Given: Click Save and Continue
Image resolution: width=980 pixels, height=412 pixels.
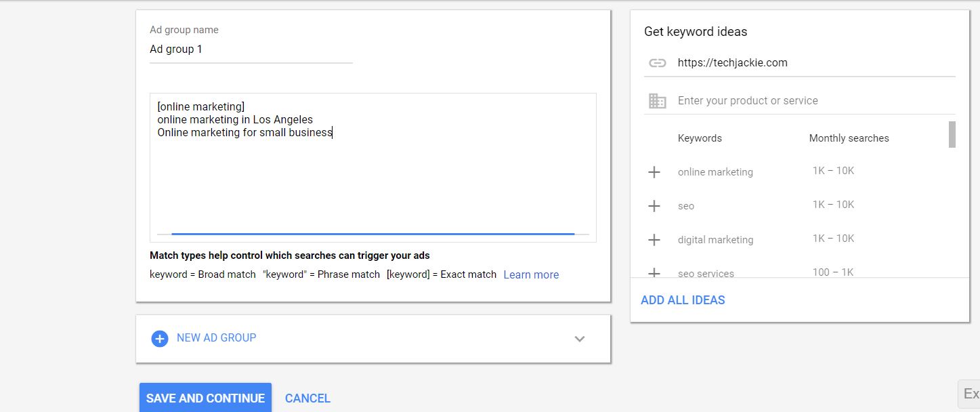Looking at the screenshot, I should [206, 398].
